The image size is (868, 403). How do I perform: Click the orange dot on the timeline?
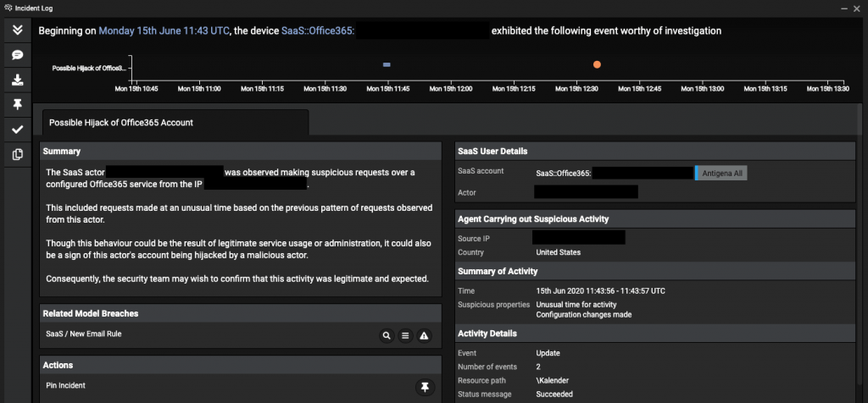click(597, 64)
